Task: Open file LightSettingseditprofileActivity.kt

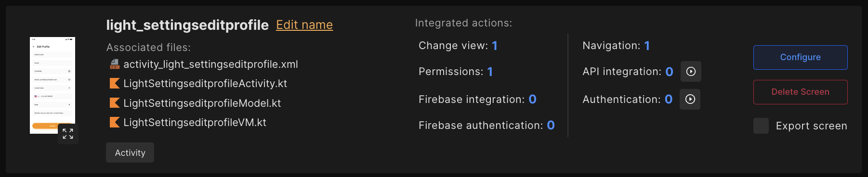Action: 205,83
